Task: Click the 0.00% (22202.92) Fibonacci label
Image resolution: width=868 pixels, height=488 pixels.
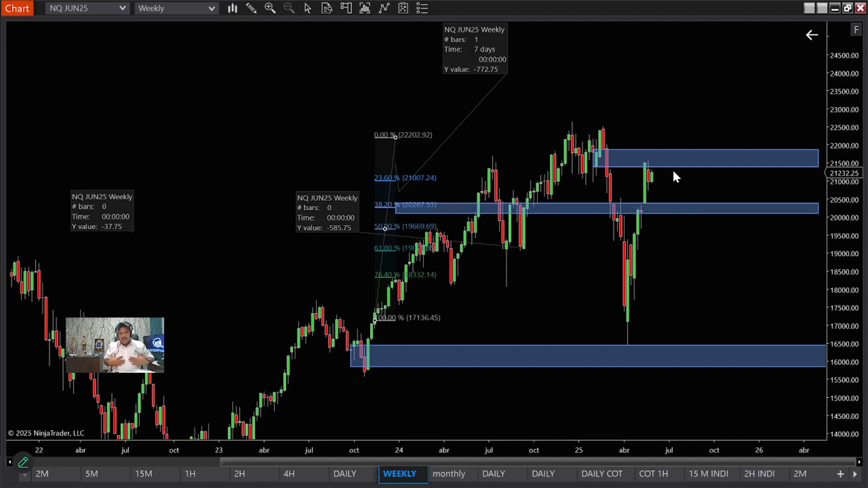Action: [403, 135]
